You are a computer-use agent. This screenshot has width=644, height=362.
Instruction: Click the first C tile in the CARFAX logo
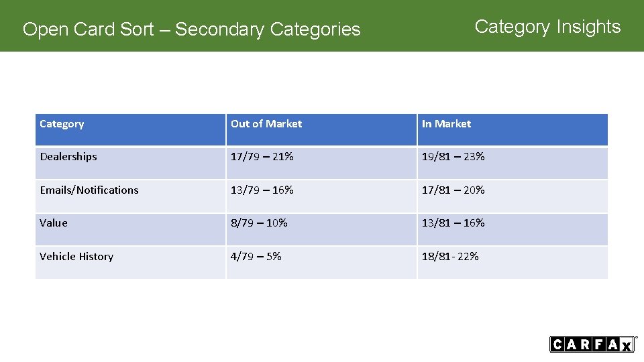557,345
